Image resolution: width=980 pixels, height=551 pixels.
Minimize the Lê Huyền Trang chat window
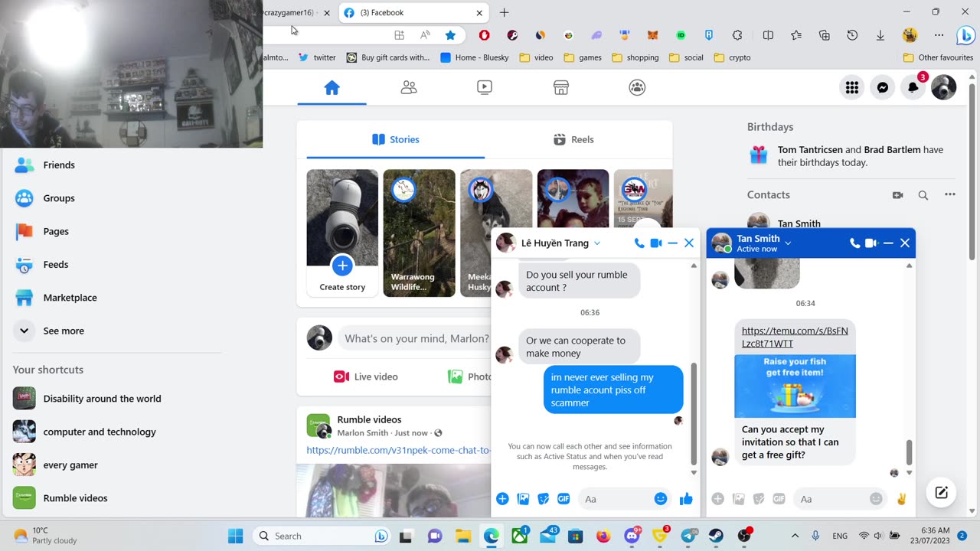pos(673,243)
